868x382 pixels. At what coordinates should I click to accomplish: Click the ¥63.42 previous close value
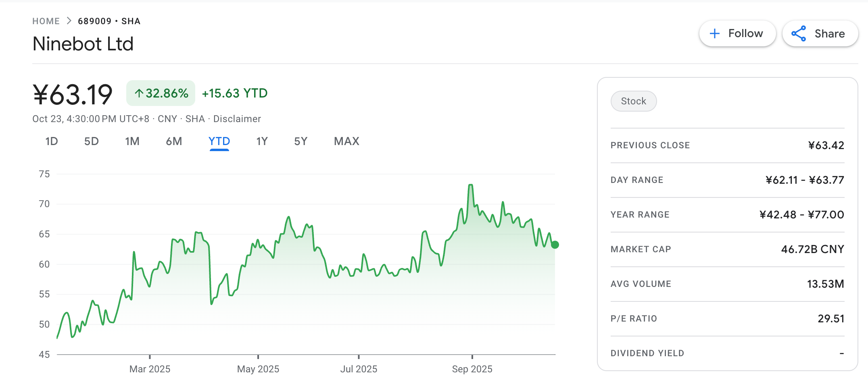click(826, 145)
